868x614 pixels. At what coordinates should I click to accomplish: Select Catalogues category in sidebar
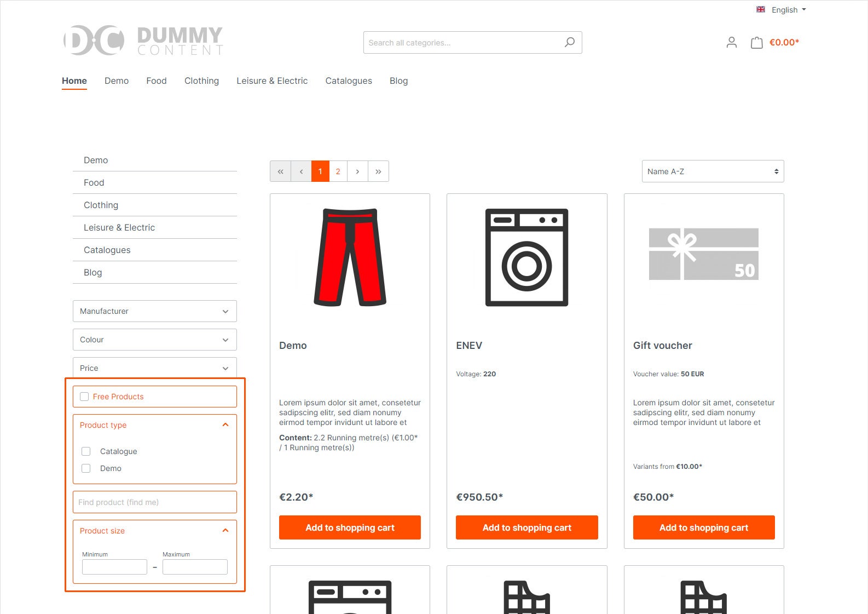coord(155,250)
